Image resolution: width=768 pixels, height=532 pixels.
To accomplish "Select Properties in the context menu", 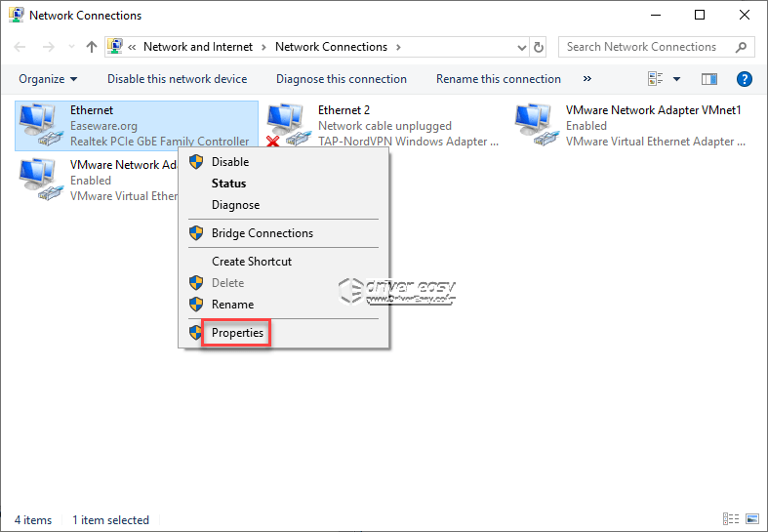I will [237, 333].
